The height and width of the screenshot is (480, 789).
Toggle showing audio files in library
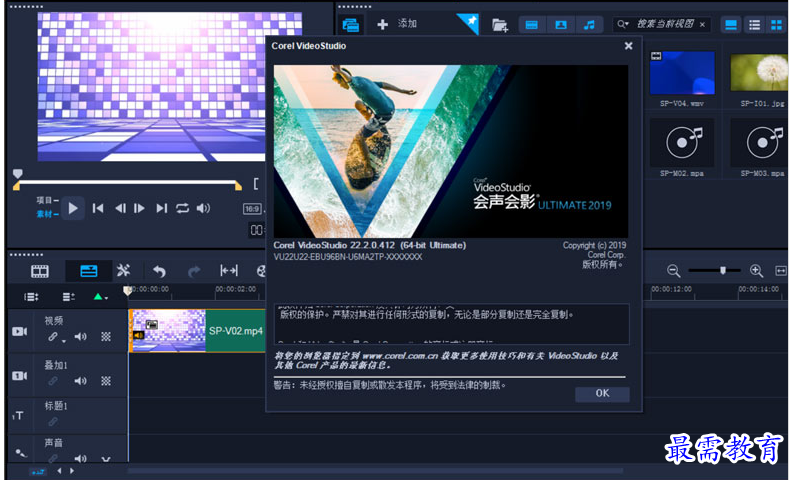click(x=589, y=25)
